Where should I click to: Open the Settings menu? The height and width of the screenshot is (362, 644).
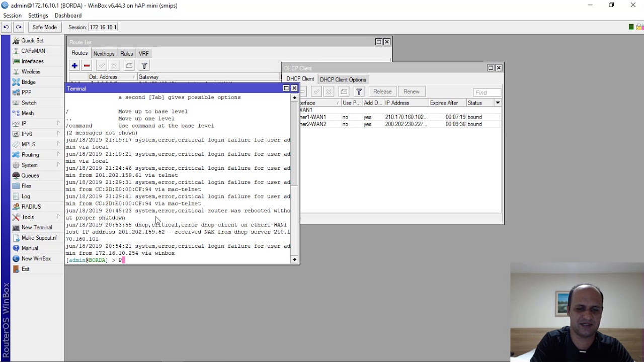[x=38, y=16]
